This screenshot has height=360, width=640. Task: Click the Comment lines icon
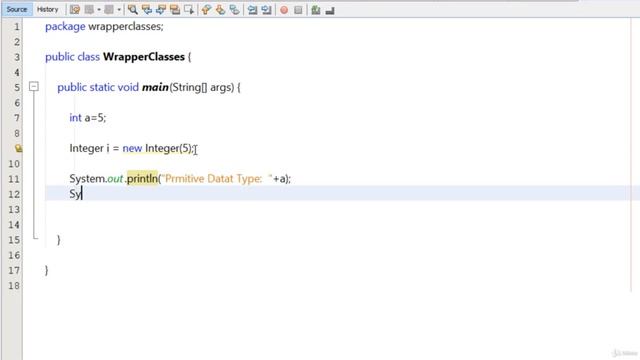pyautogui.click(x=316, y=10)
